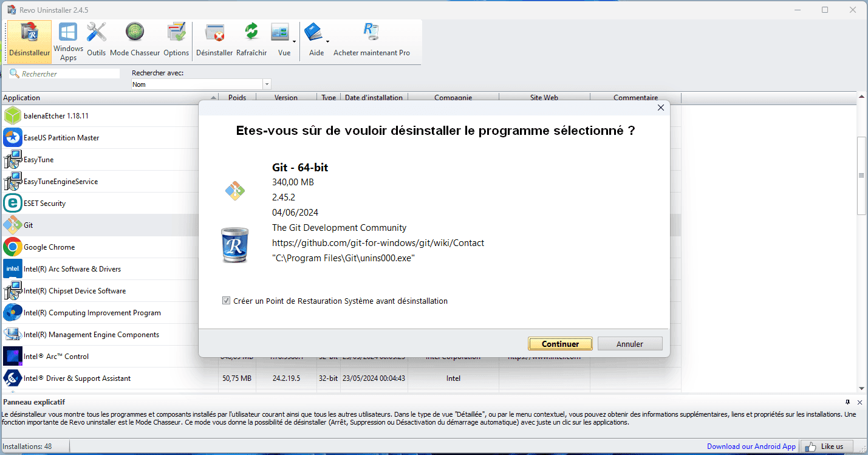Expand the Aide dropdown arrow
Screen dimensions: 868x455
328,42
